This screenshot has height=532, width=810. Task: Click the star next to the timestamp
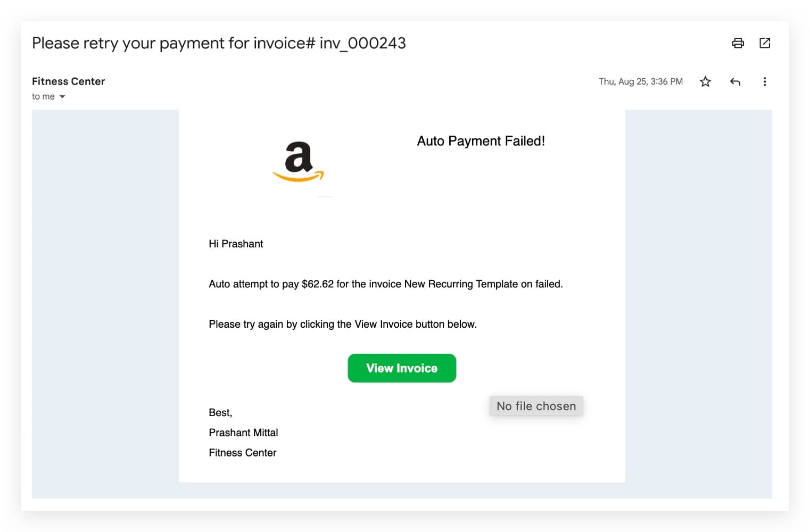click(705, 81)
